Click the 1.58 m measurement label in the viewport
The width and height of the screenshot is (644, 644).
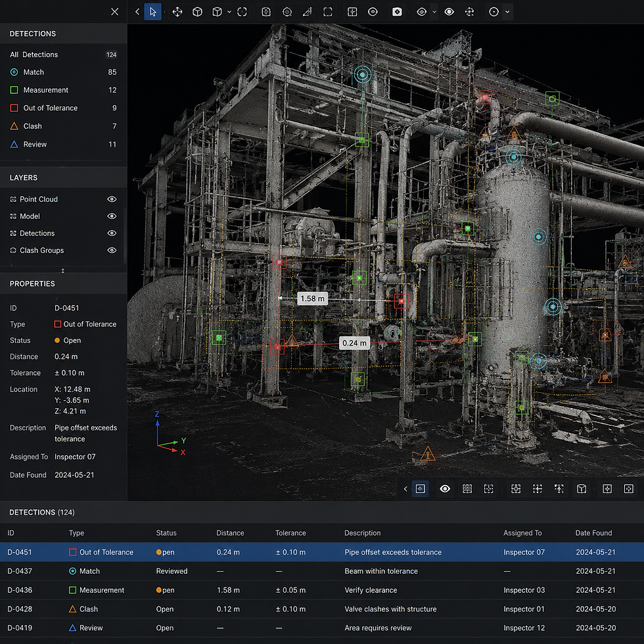313,298
